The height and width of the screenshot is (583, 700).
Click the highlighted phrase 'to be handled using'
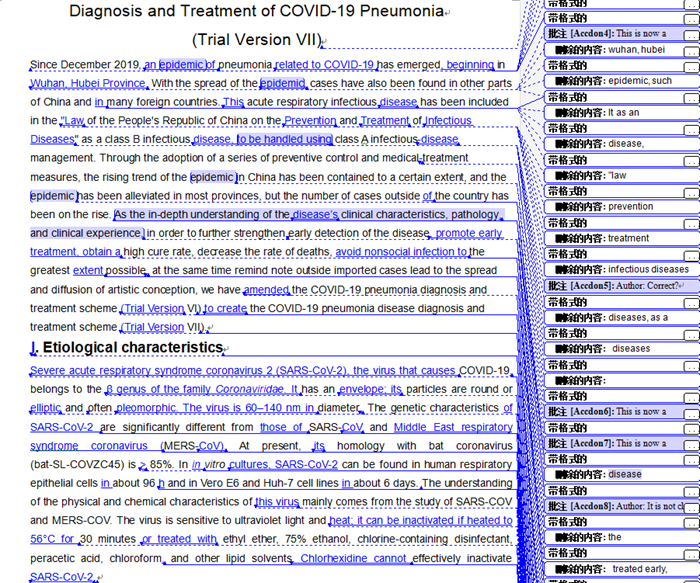click(284, 140)
